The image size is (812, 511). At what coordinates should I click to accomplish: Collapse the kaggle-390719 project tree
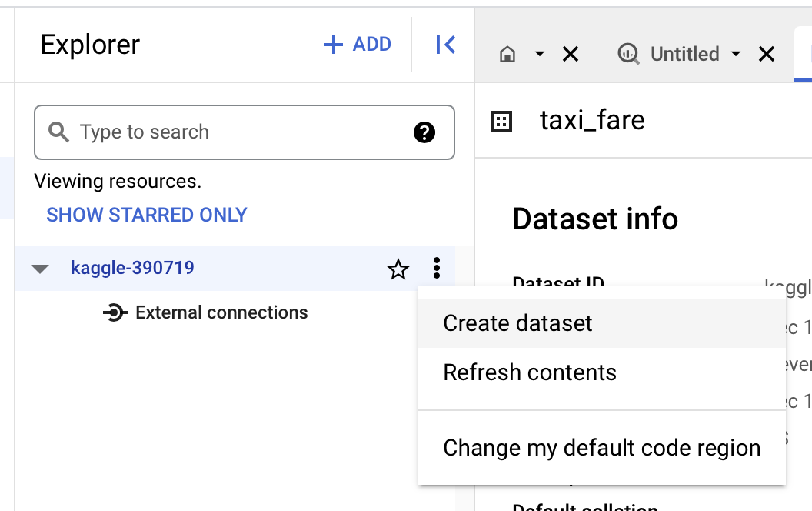click(x=41, y=269)
